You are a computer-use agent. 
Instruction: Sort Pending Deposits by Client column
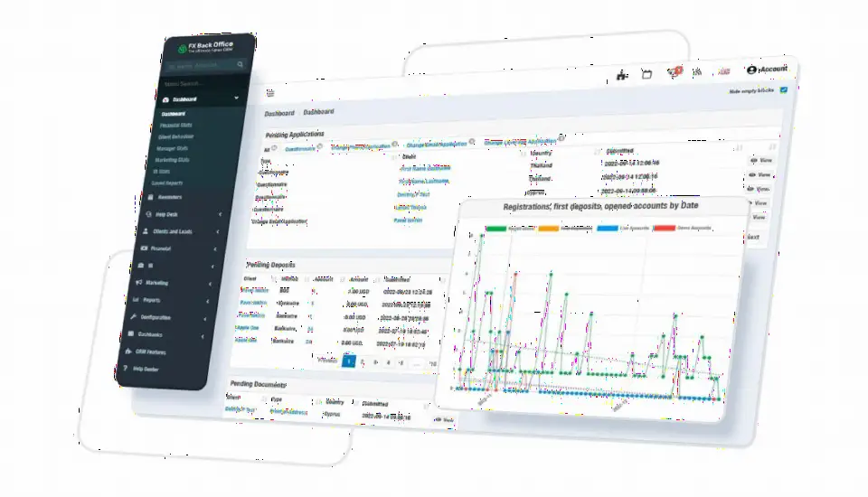click(250, 278)
